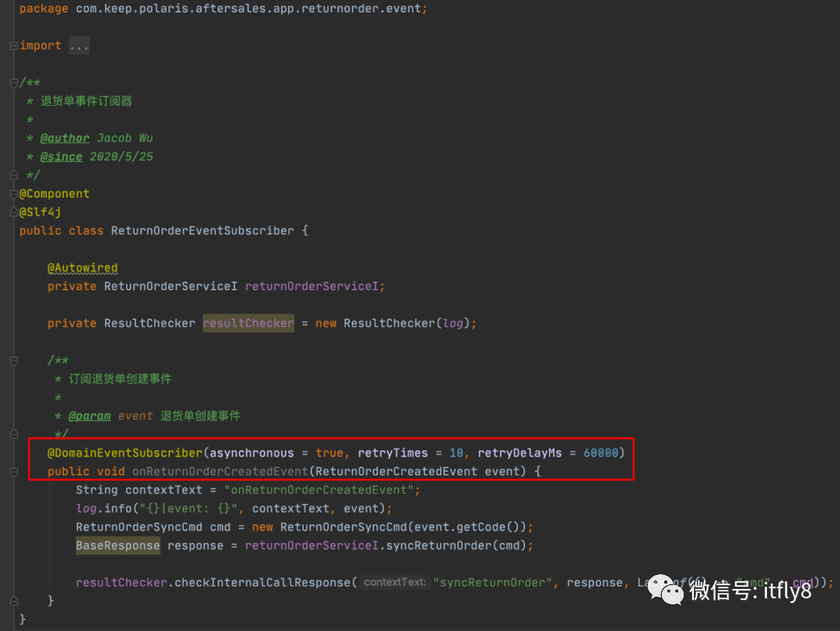Click the event.getCode() call
The image size is (840, 631).
(x=467, y=528)
